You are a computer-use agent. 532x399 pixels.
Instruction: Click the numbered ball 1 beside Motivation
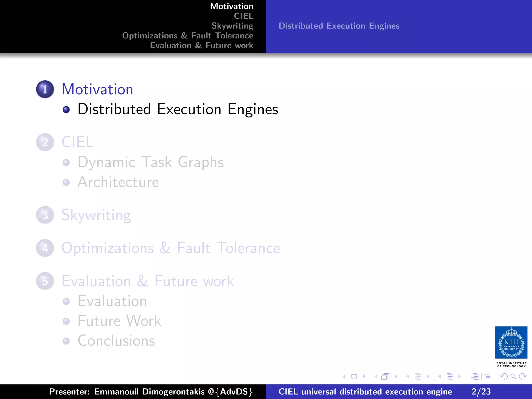point(45,89)
